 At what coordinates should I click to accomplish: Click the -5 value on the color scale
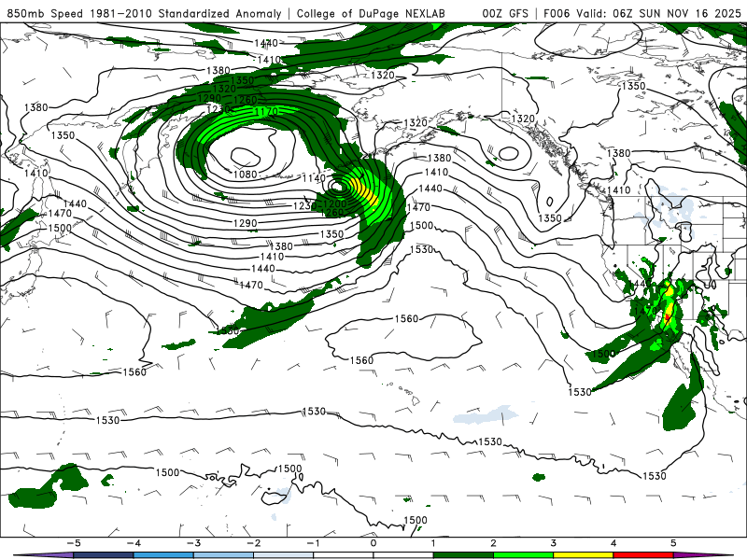point(73,543)
